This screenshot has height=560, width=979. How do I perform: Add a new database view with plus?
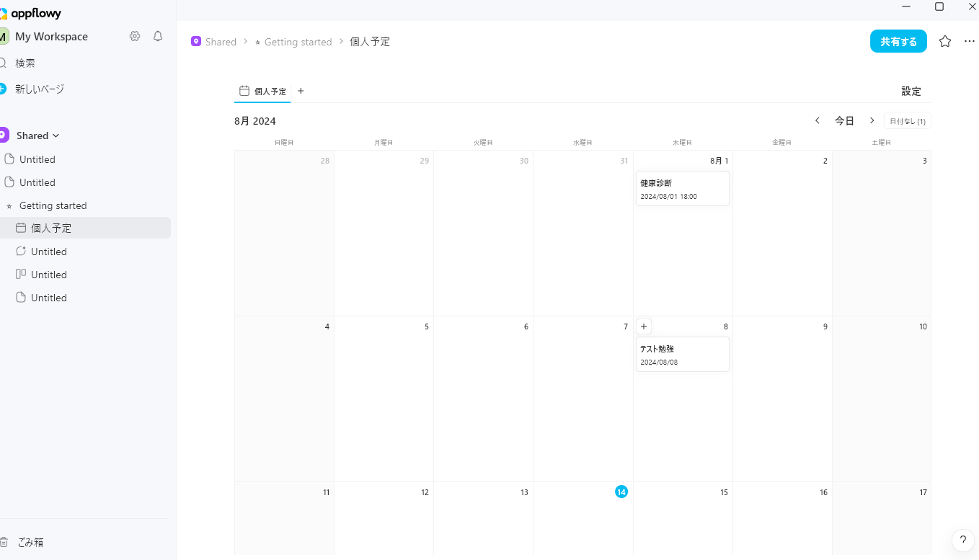(x=301, y=91)
